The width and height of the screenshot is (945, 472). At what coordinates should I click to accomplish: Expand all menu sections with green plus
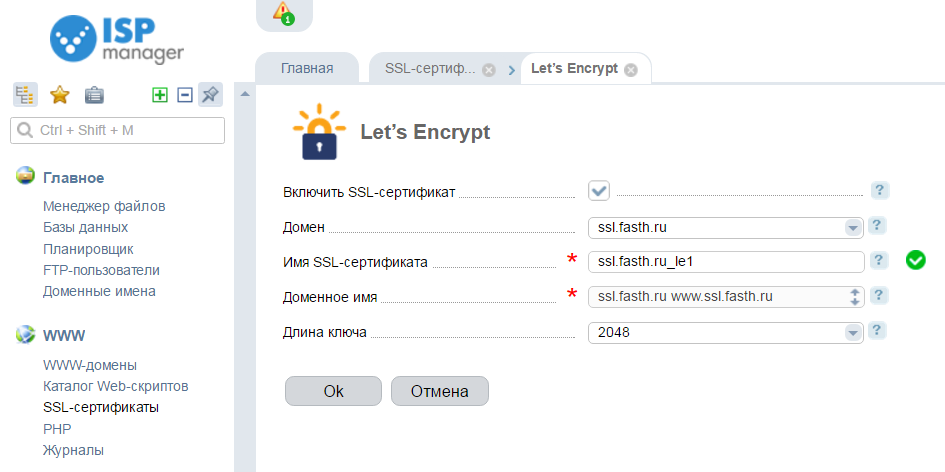[160, 95]
